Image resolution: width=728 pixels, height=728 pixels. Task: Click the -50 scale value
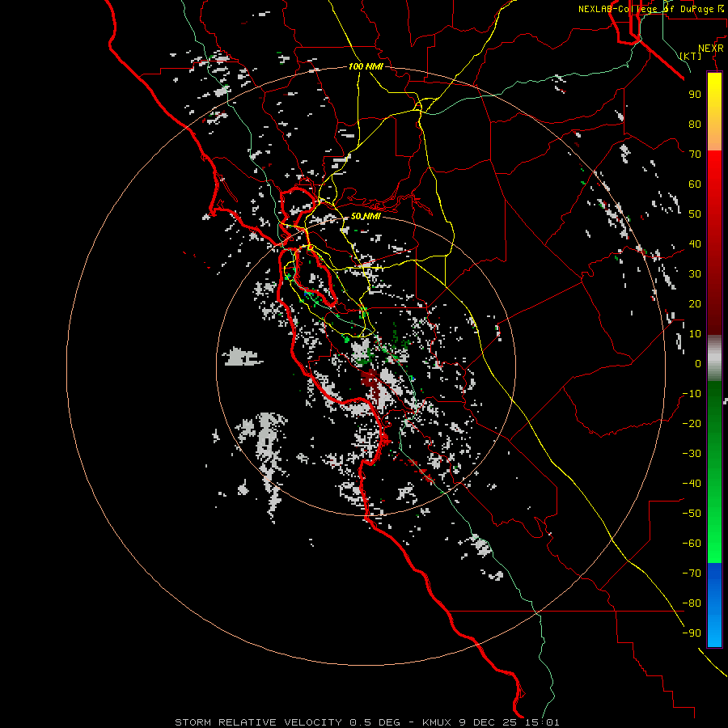[x=692, y=514]
